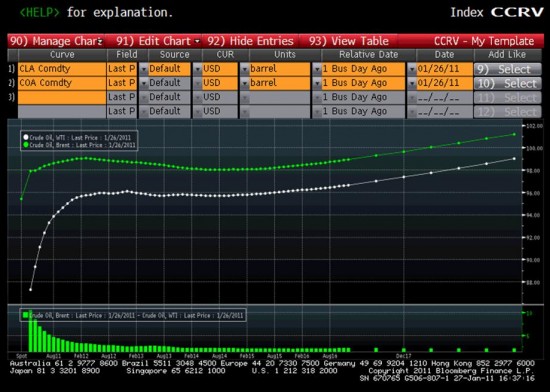Click the Add Like column header
The width and height of the screenshot is (550, 392).
(507, 55)
